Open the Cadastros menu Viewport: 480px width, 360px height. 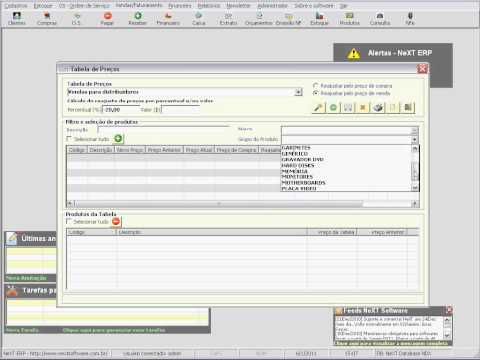click(x=16, y=6)
